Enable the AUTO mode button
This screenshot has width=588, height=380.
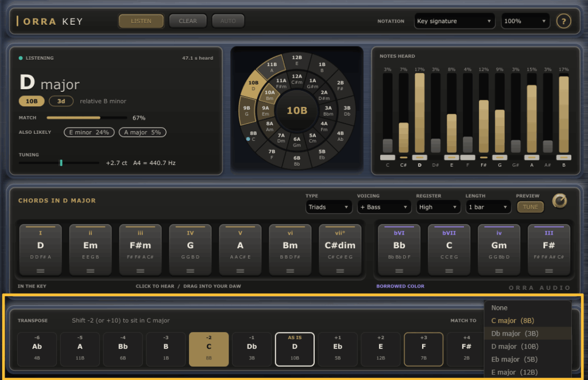(228, 21)
